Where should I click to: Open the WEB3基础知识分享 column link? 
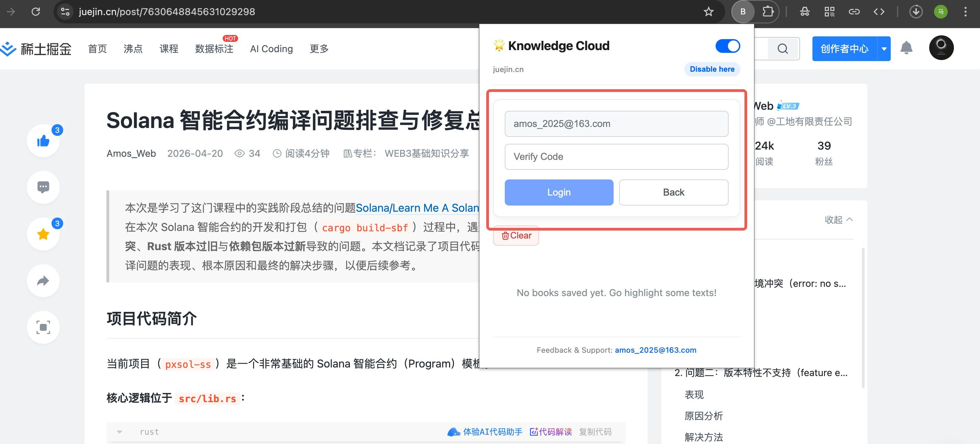point(426,154)
